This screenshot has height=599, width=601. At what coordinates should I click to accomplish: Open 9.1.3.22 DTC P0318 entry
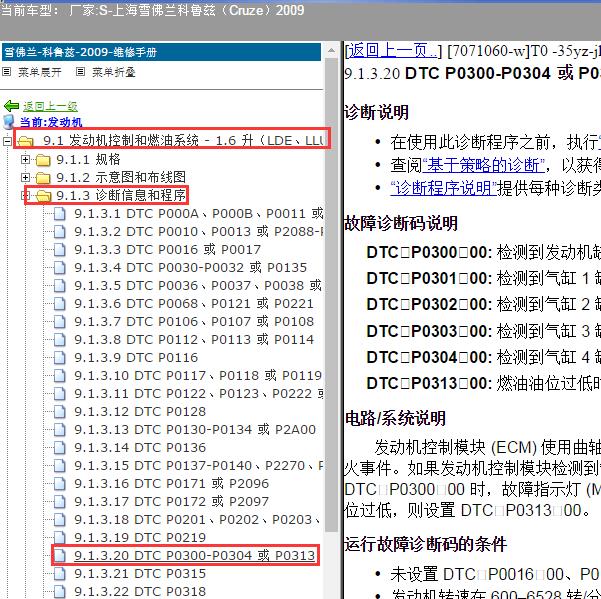click(x=140, y=591)
